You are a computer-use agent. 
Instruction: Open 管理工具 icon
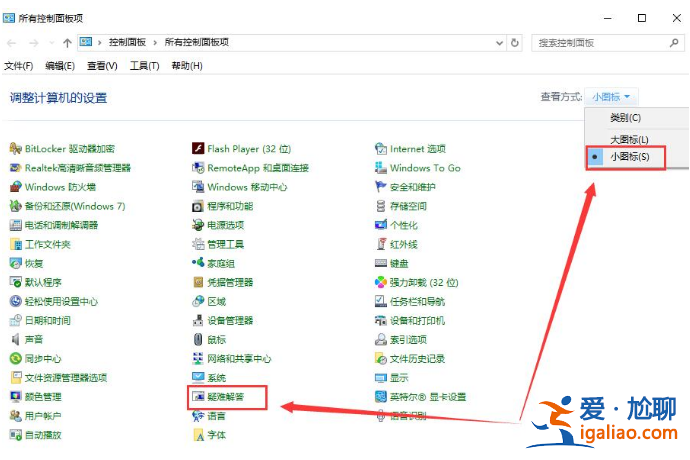(x=198, y=244)
